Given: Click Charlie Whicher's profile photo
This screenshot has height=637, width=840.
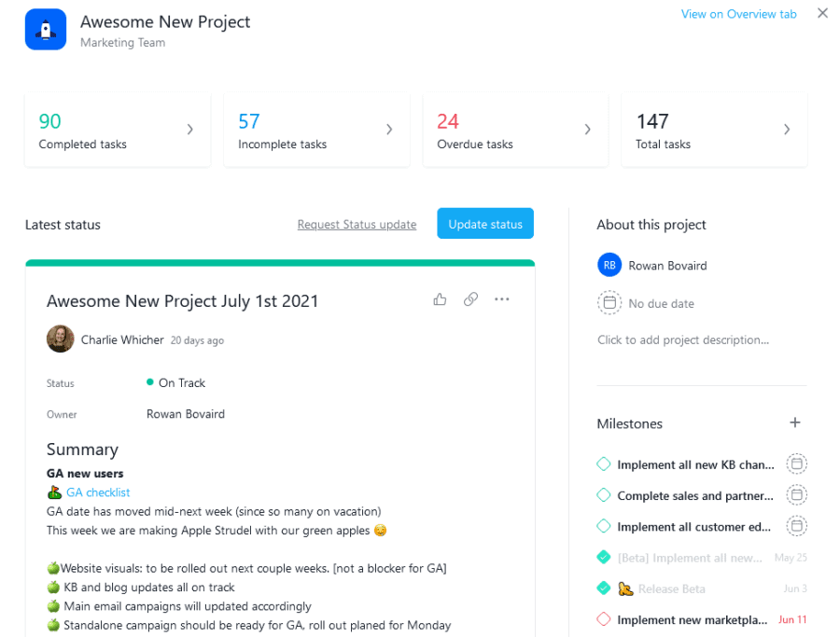Looking at the screenshot, I should [60, 339].
